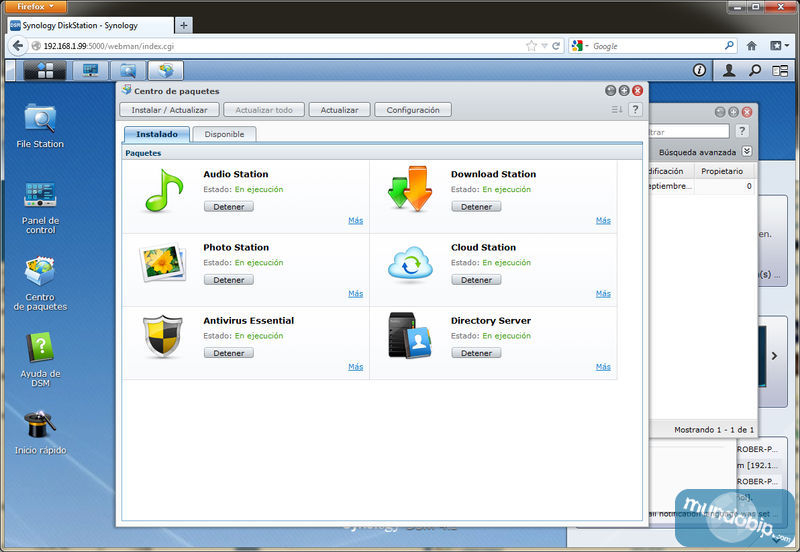Open help in the File Station window
This screenshot has width=800, height=552.
click(x=742, y=131)
